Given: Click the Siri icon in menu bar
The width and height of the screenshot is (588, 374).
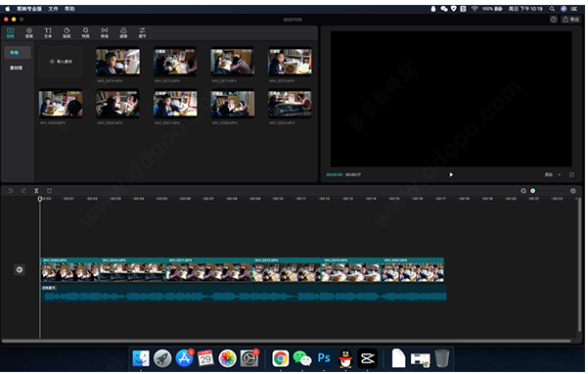Looking at the screenshot, I should point(564,9).
